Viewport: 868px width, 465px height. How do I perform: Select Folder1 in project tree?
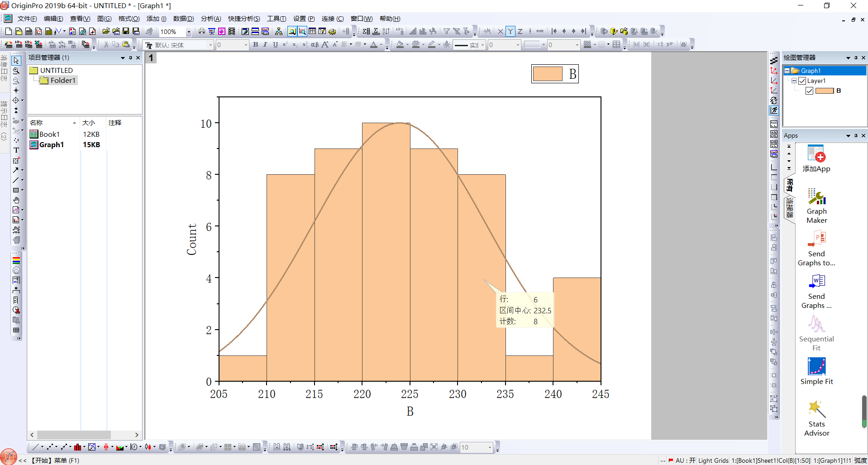(x=58, y=81)
